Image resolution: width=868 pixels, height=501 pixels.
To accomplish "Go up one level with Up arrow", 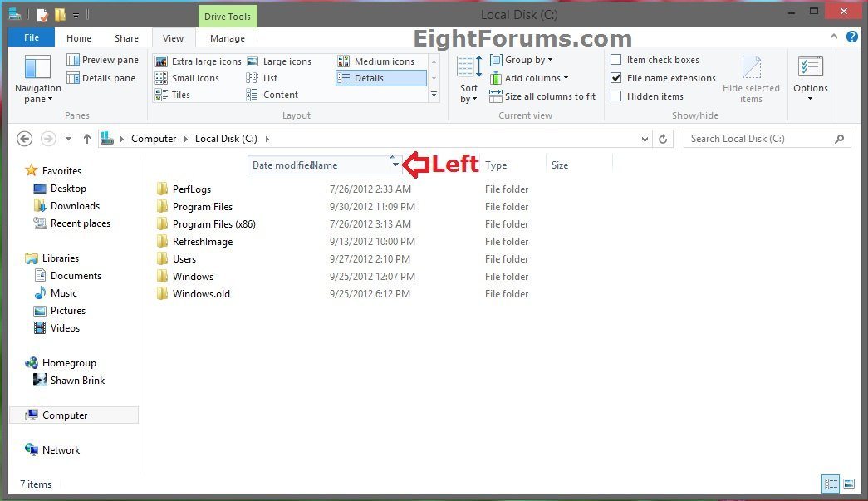I will point(87,139).
